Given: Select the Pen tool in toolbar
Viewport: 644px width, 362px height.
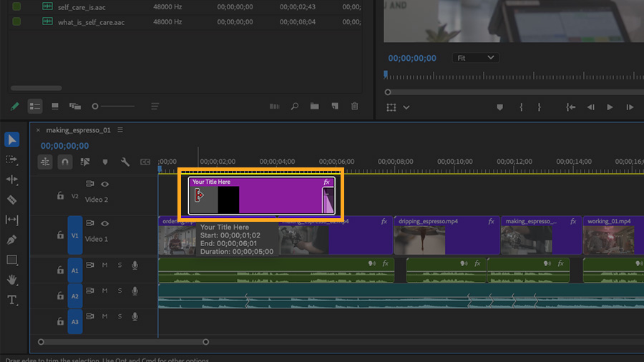Looking at the screenshot, I should click(11, 240).
